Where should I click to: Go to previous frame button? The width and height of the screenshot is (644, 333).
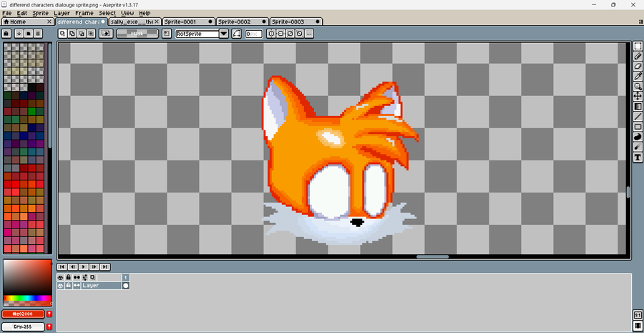pyautogui.click(x=73, y=267)
